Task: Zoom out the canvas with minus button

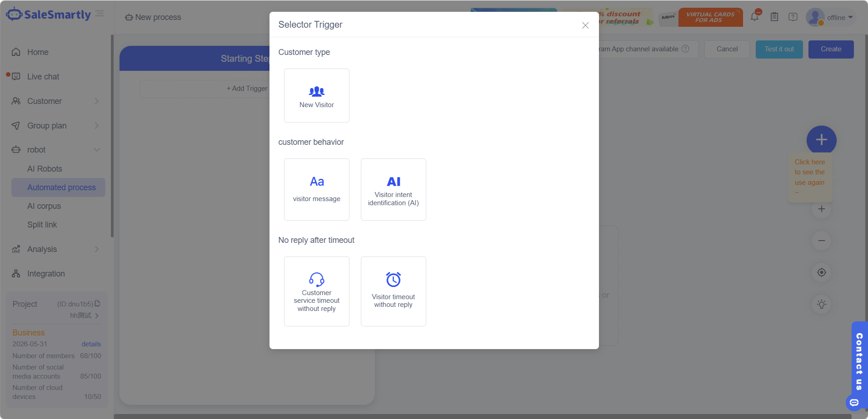Action: pyautogui.click(x=821, y=241)
